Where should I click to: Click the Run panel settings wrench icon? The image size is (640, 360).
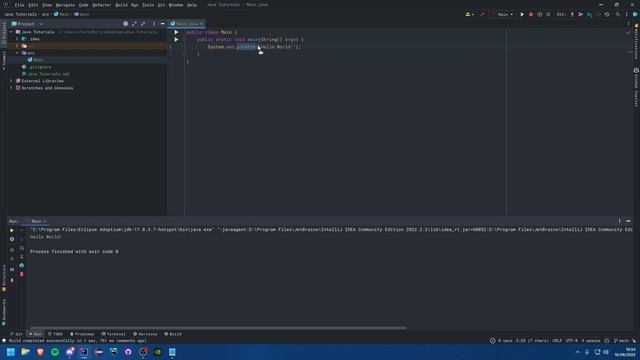pyautogui.click(x=12, y=239)
